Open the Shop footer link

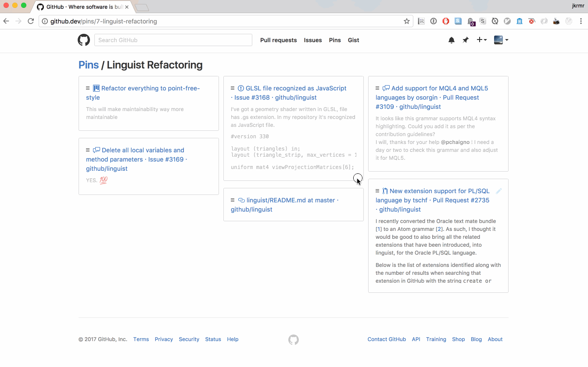coord(459,339)
